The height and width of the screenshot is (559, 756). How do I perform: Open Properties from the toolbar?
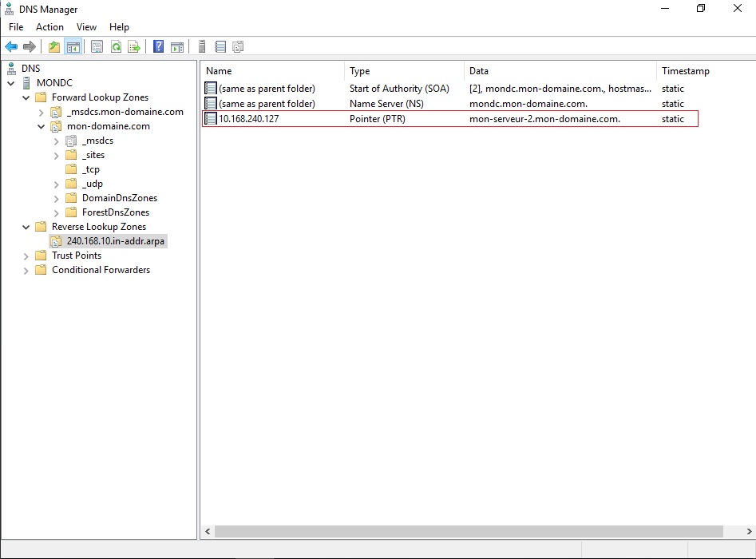coord(97,47)
